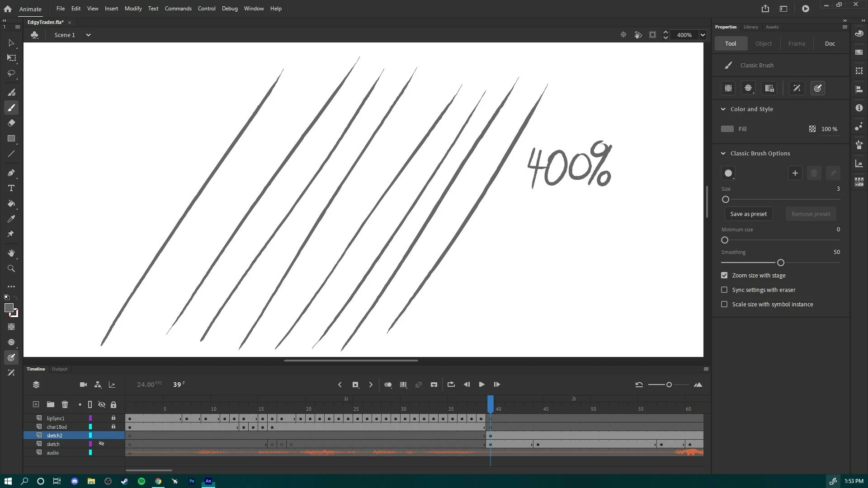
Task: Click the New Layer icon in timeline
Action: (x=36, y=404)
